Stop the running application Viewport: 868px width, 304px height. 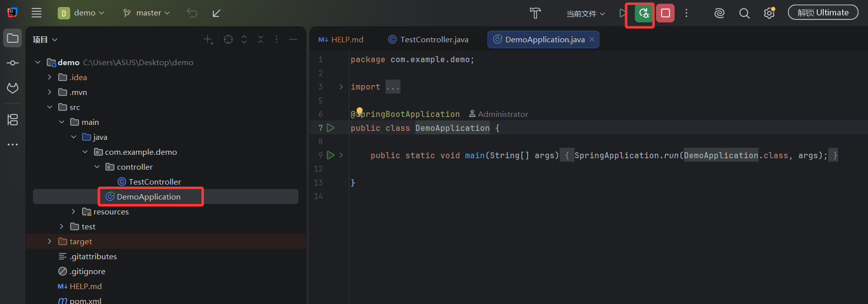(666, 13)
